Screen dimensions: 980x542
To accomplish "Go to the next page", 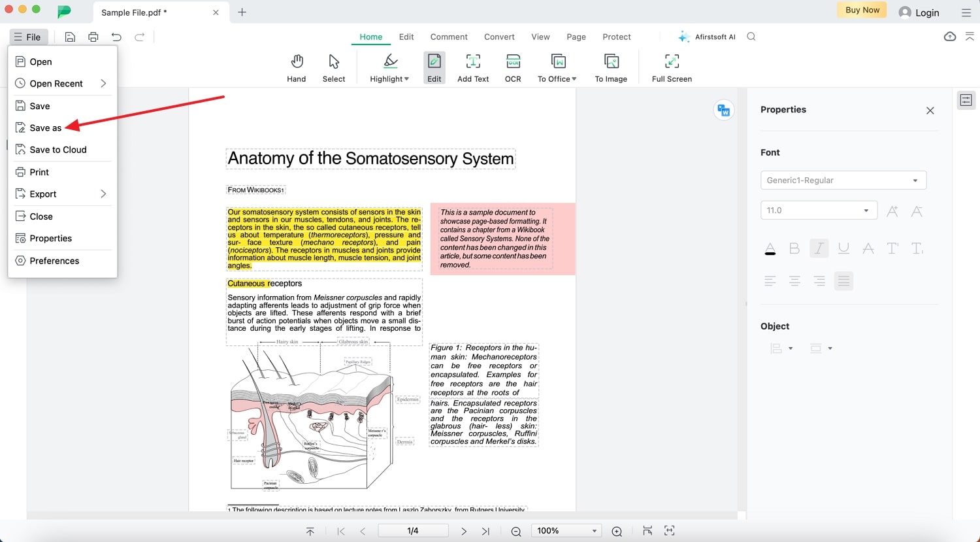I will (x=464, y=531).
